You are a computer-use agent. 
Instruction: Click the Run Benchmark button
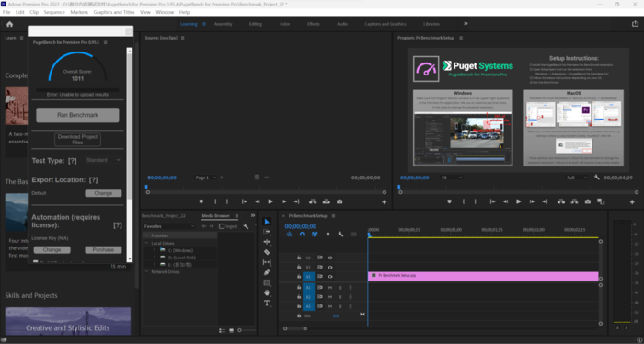click(x=77, y=115)
